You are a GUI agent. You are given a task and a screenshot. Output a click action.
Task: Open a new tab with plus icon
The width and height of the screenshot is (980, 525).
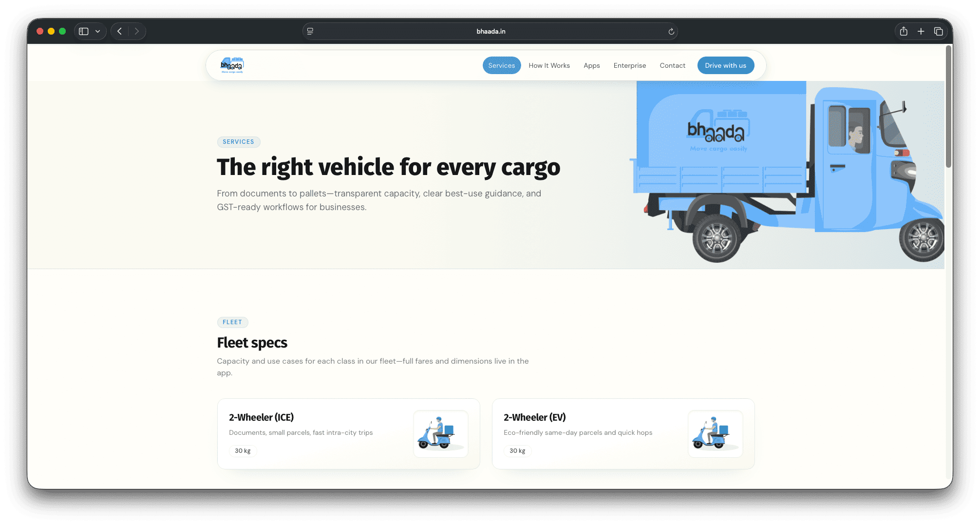coord(921,31)
